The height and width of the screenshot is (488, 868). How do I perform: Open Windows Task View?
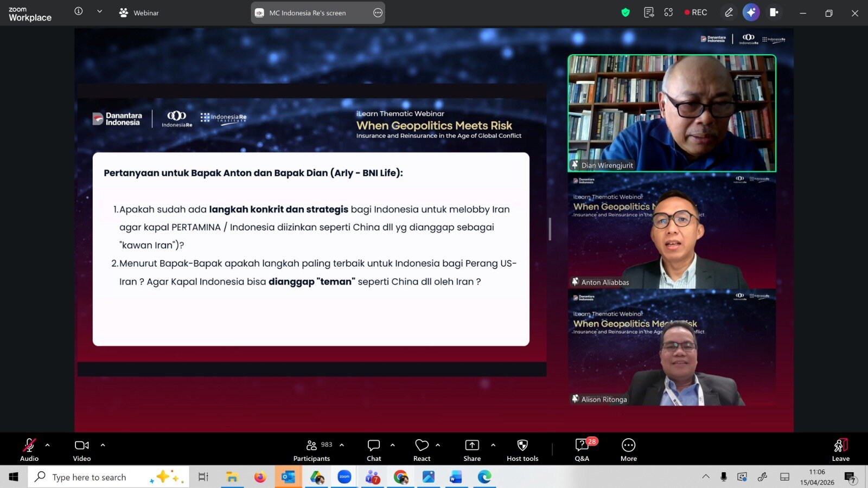203,477
